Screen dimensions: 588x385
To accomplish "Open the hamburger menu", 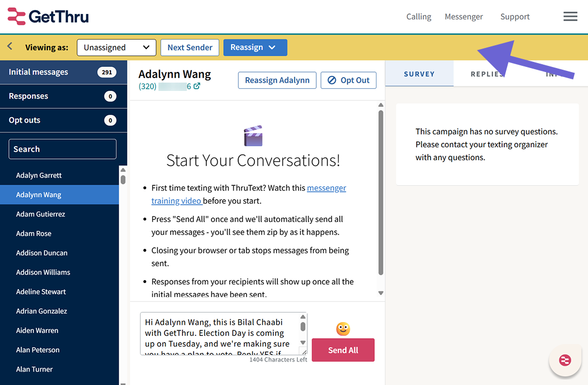I will [x=570, y=17].
